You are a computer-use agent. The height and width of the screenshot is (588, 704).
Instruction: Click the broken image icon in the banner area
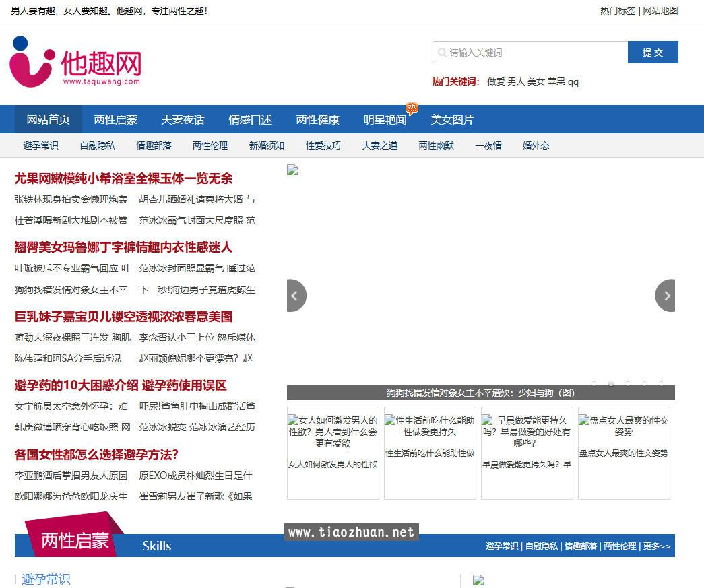click(292, 170)
